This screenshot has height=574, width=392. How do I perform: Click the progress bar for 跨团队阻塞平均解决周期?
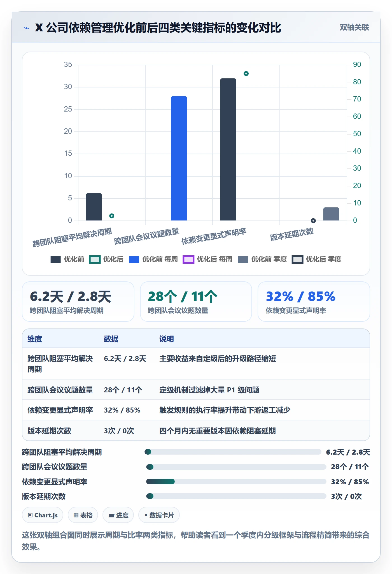(x=233, y=452)
